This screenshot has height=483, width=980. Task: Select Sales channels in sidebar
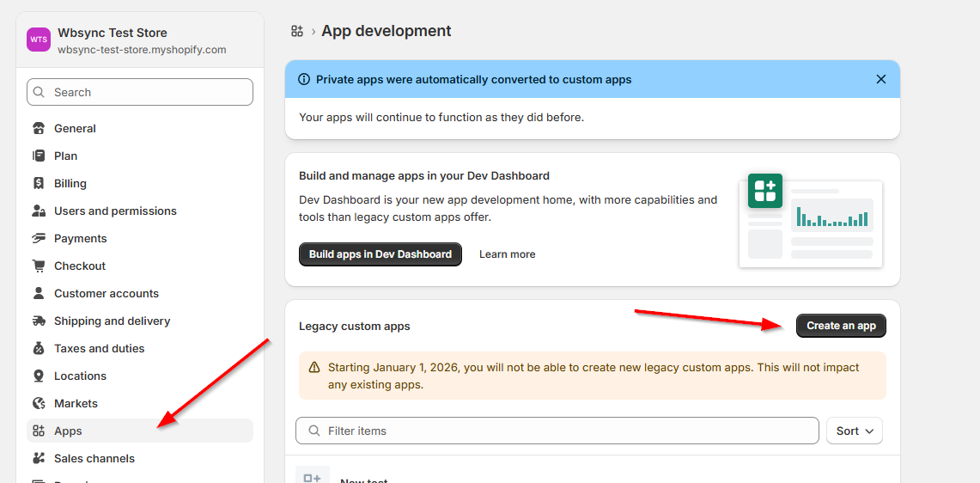coord(94,459)
